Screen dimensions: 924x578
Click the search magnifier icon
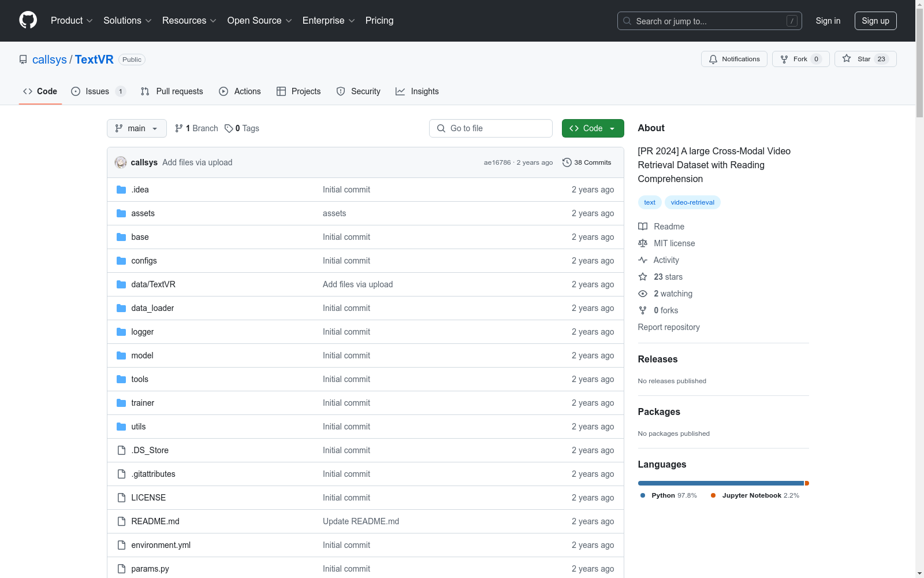pyautogui.click(x=627, y=21)
